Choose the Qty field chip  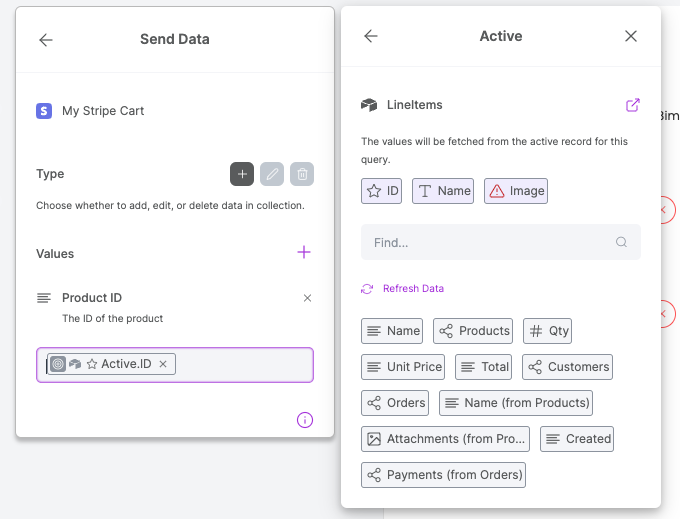[x=547, y=331]
